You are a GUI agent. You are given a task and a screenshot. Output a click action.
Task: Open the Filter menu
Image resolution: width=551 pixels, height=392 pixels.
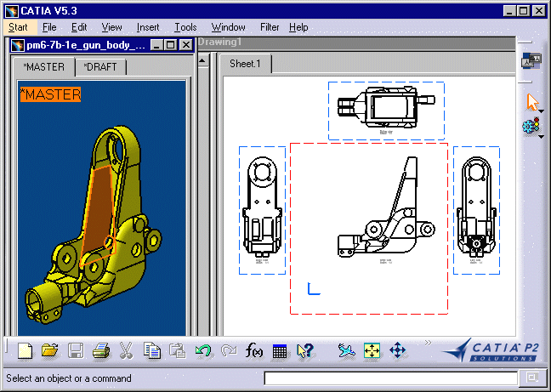(x=270, y=27)
